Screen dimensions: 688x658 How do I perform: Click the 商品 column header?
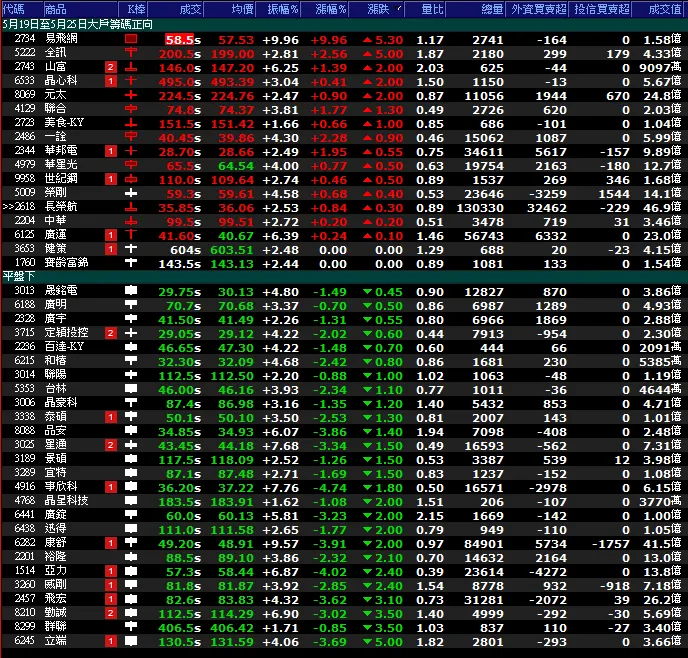click(x=80, y=9)
